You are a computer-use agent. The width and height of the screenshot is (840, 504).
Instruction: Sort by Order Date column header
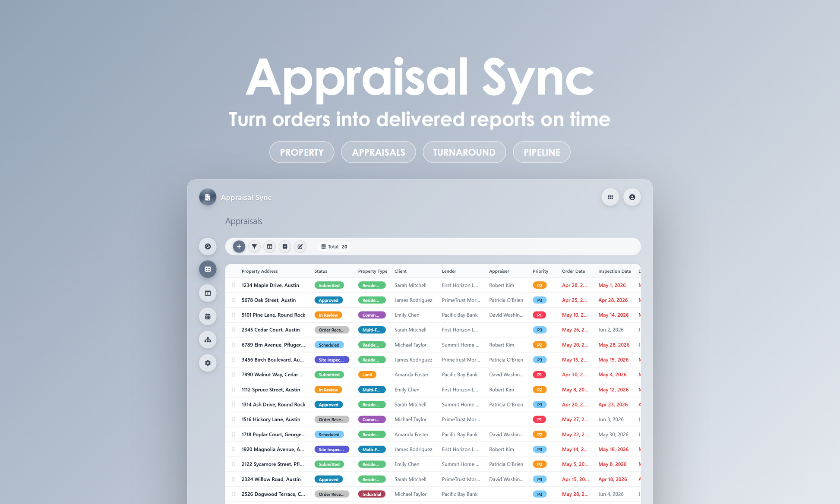pyautogui.click(x=573, y=271)
